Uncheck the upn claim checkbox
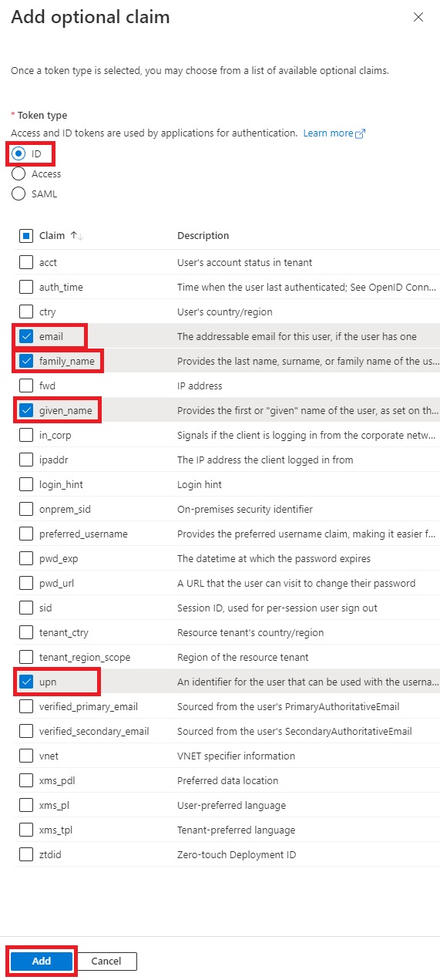Screen dimensions: 440x980 pos(26,682)
